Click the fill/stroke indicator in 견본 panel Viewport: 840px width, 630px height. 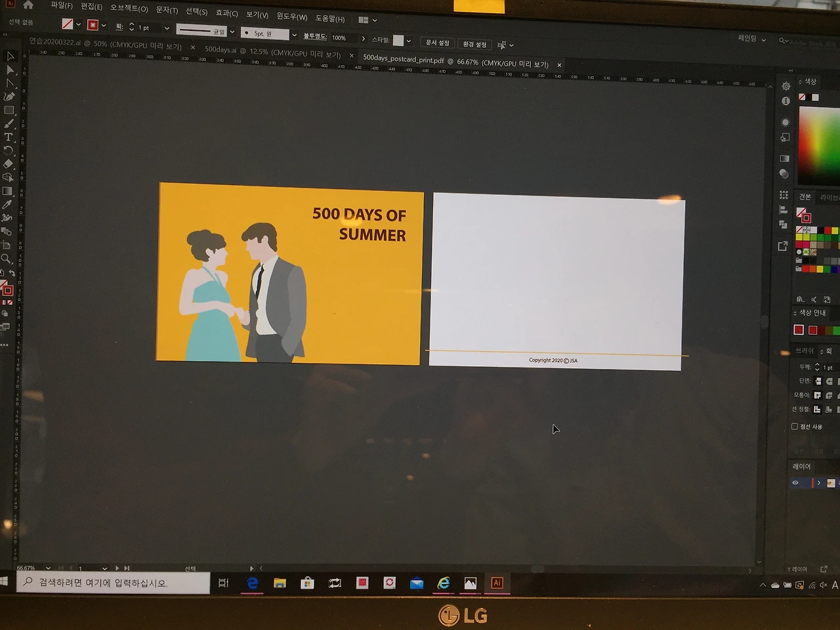click(x=803, y=215)
